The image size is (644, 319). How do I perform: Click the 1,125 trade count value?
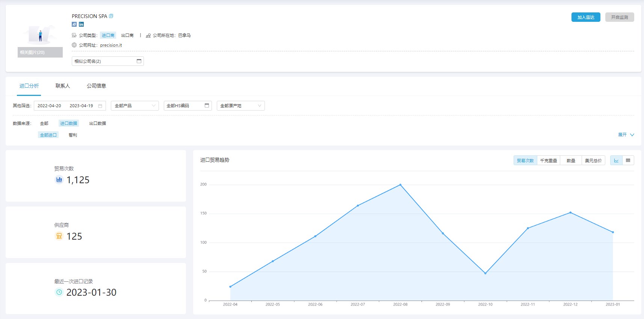tap(78, 180)
